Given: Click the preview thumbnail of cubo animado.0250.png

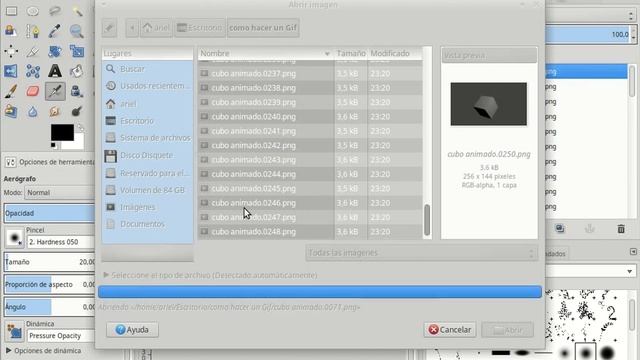Looking at the screenshot, I should coord(489,104).
